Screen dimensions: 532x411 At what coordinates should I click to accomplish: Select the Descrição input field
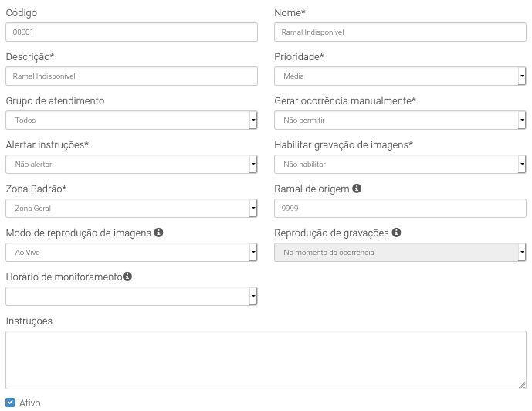pos(131,76)
